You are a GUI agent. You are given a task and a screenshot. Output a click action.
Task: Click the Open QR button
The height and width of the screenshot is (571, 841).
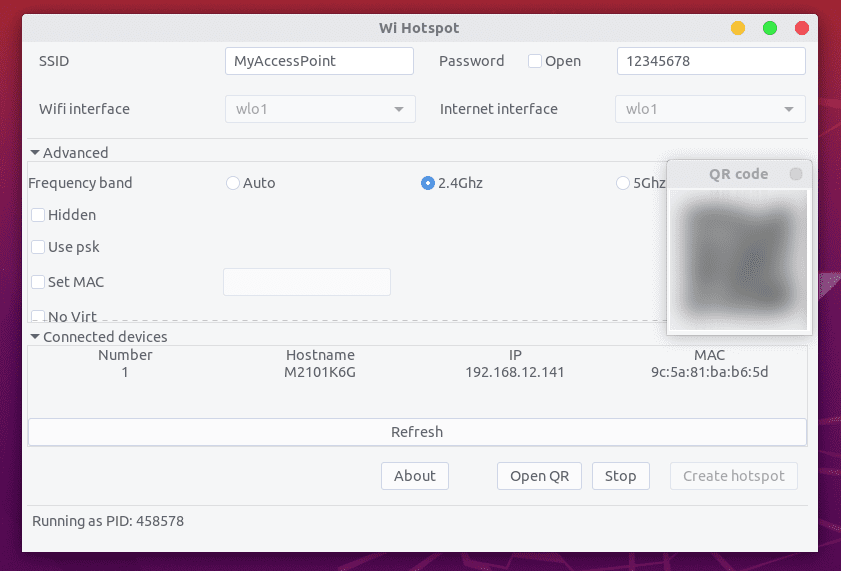pyautogui.click(x=539, y=476)
